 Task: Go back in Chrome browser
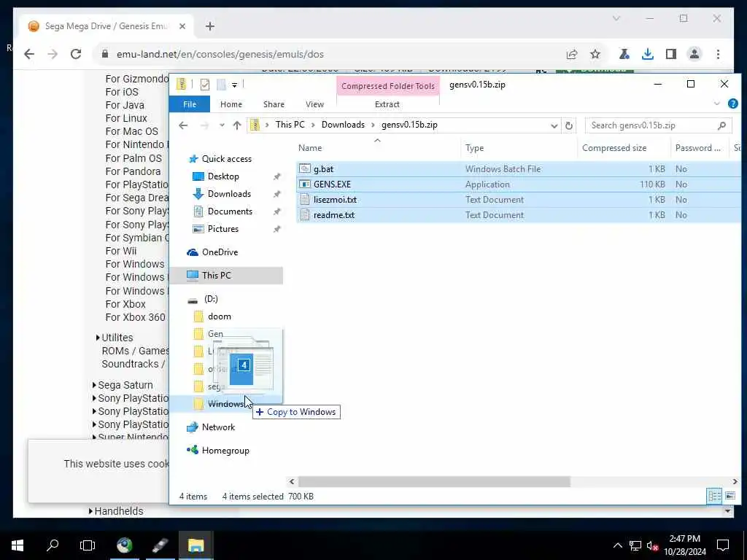pos(29,54)
